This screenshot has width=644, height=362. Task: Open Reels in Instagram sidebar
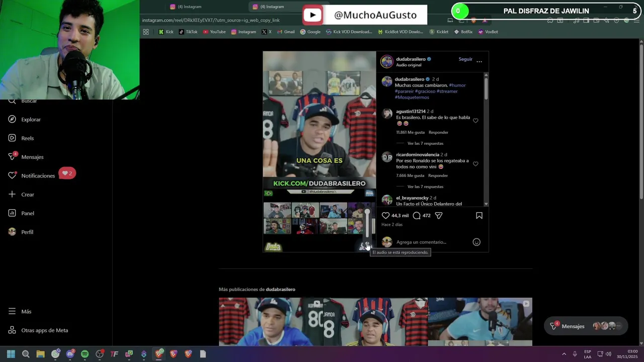(21, 138)
